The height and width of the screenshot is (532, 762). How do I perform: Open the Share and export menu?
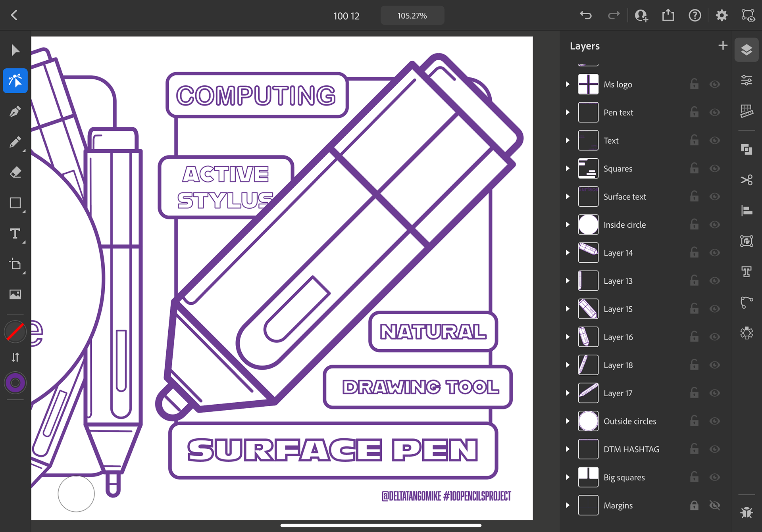tap(668, 15)
